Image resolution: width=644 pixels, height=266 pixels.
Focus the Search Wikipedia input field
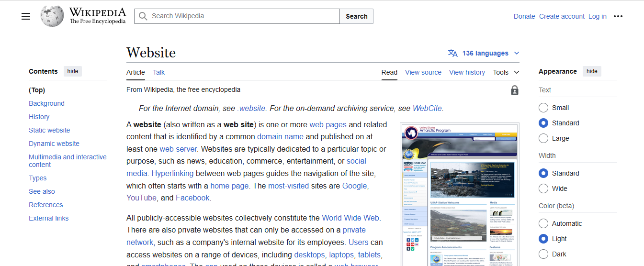click(x=237, y=16)
